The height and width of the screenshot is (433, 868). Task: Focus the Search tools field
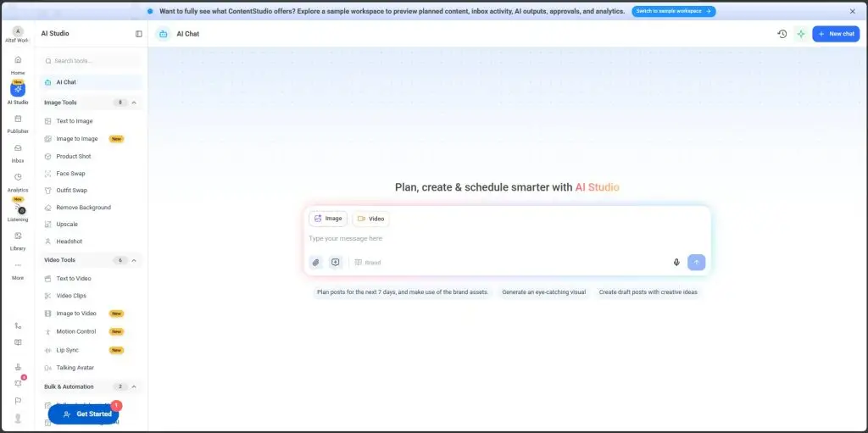click(x=91, y=61)
